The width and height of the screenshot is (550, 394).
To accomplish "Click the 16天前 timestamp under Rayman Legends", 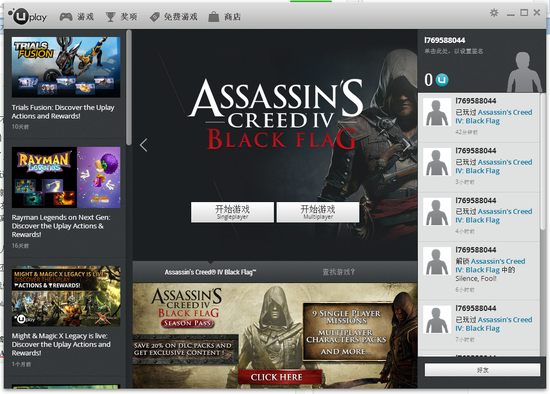I will (x=20, y=246).
